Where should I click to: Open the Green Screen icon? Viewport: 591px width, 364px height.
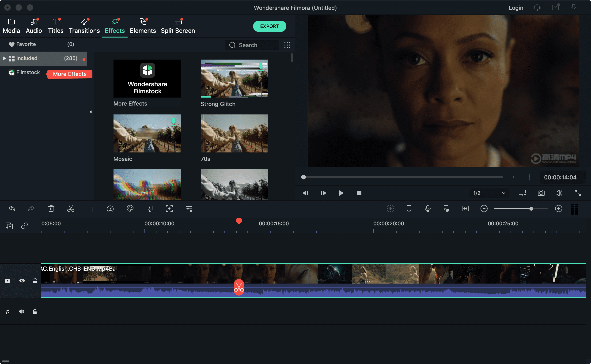coord(149,209)
